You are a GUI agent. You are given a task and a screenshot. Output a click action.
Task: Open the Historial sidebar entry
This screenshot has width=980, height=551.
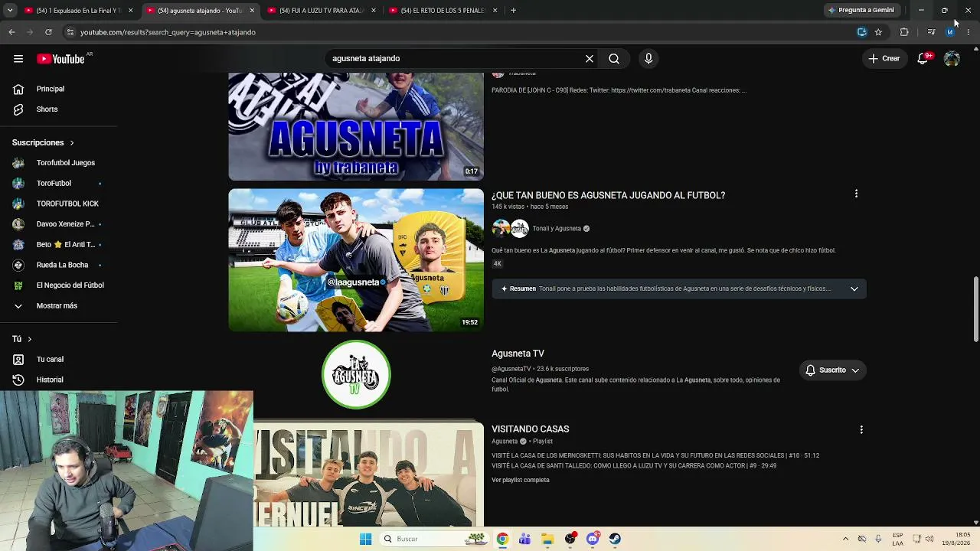point(50,380)
